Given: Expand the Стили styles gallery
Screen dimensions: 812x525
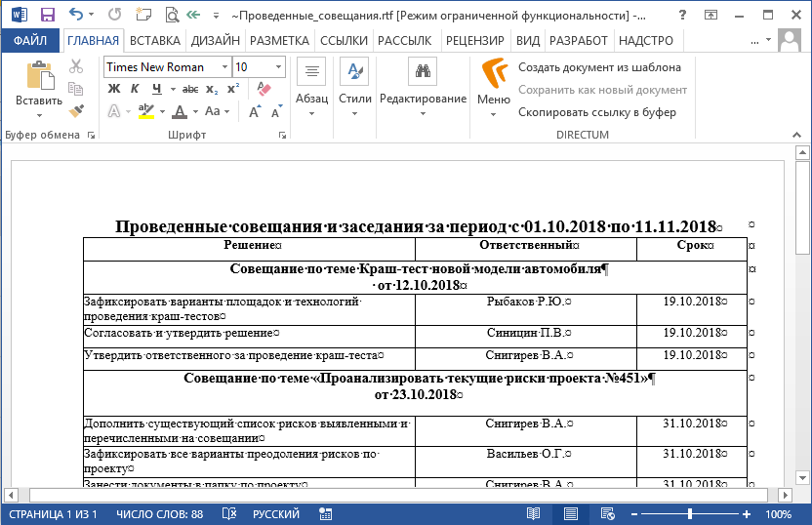Looking at the screenshot, I should pyautogui.click(x=354, y=88).
